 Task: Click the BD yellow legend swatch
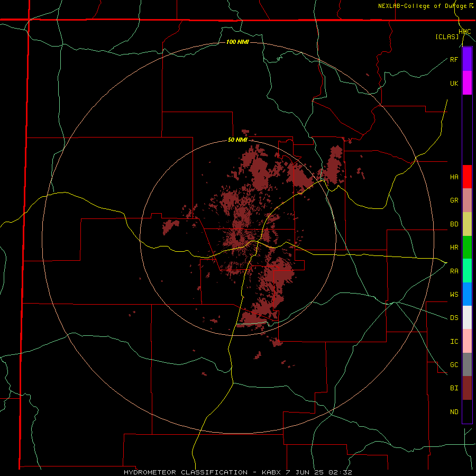(x=467, y=224)
